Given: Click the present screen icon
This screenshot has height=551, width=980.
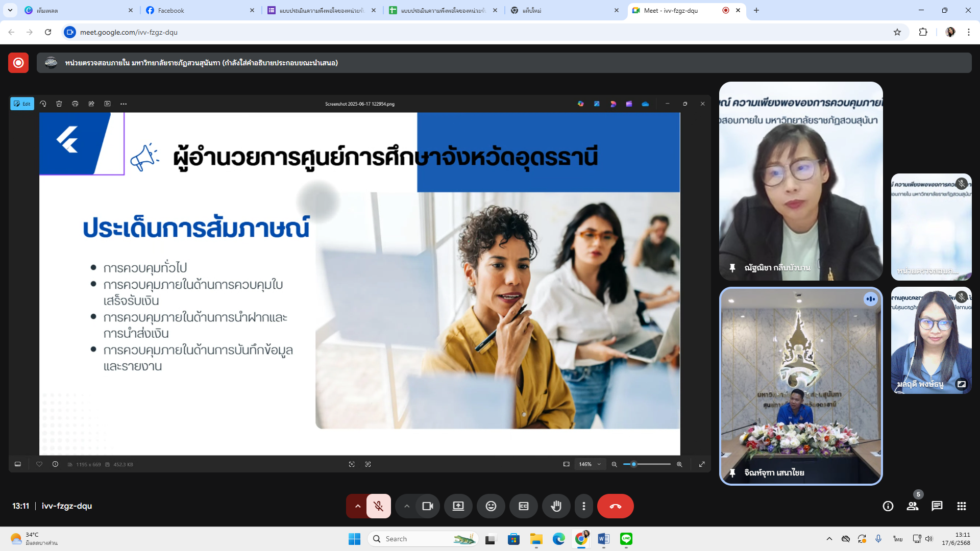Looking at the screenshot, I should point(458,506).
